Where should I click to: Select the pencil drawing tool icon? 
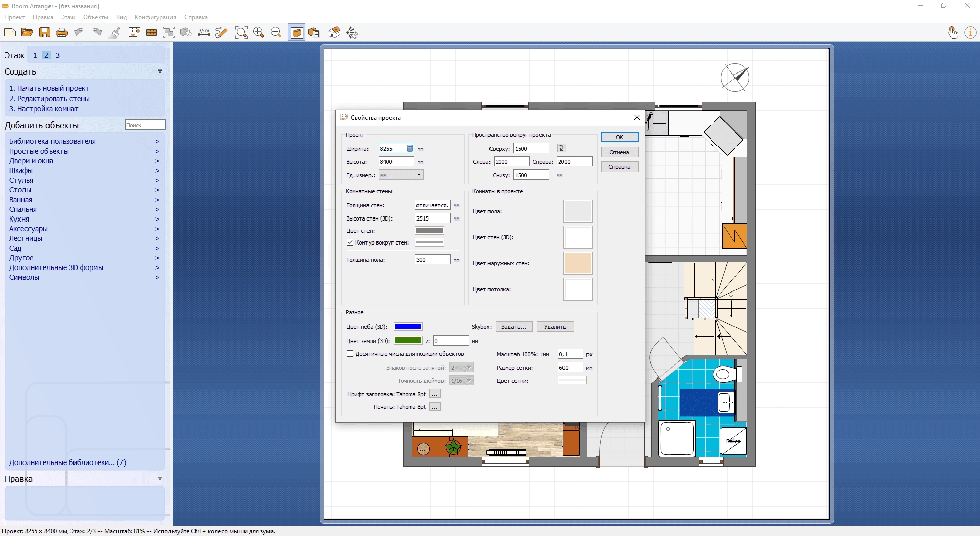coord(221,33)
